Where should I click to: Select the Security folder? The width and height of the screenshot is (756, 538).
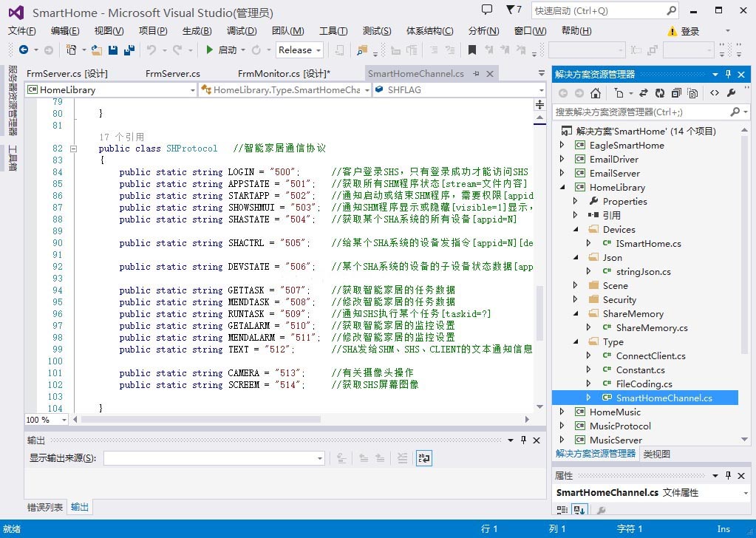tap(619, 300)
